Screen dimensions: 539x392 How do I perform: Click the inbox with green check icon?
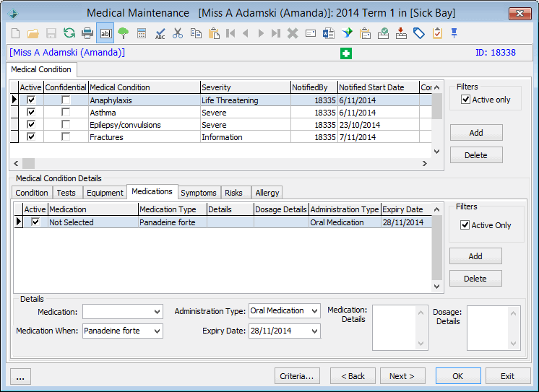coord(383,33)
